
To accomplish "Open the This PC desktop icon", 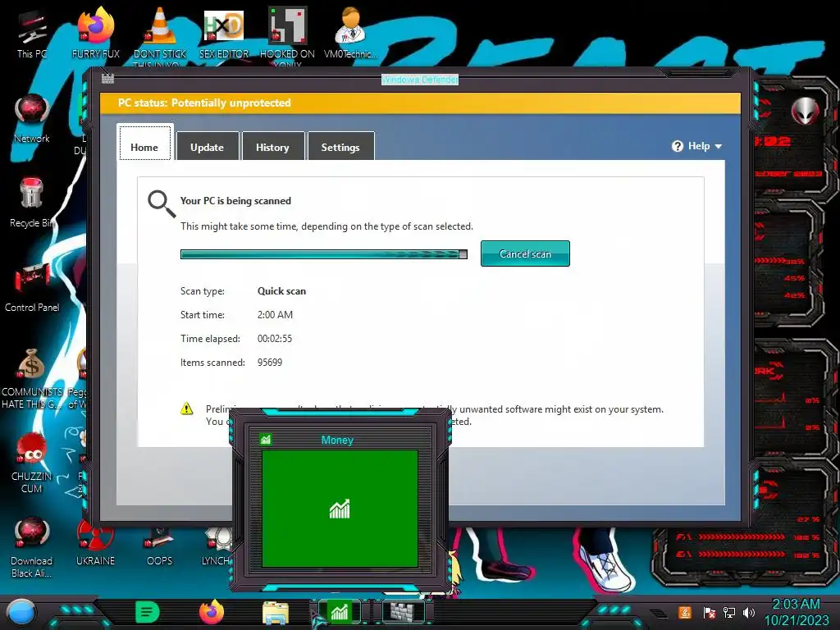I will click(32, 34).
